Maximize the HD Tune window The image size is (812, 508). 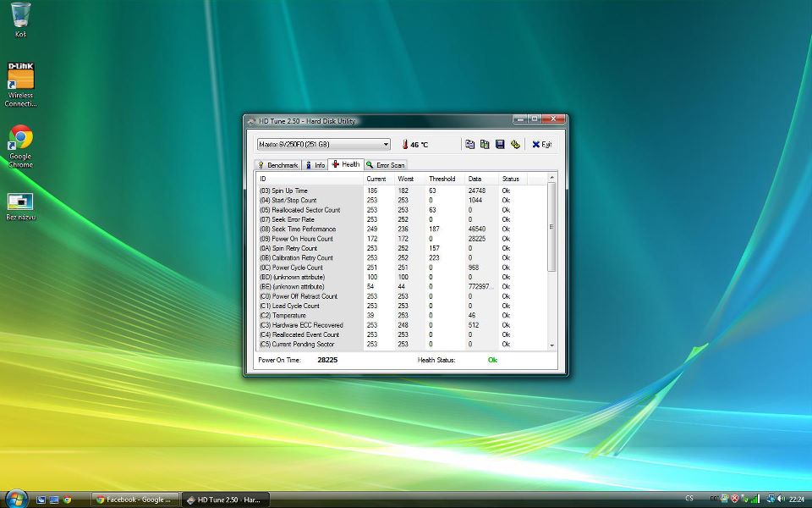click(x=535, y=119)
